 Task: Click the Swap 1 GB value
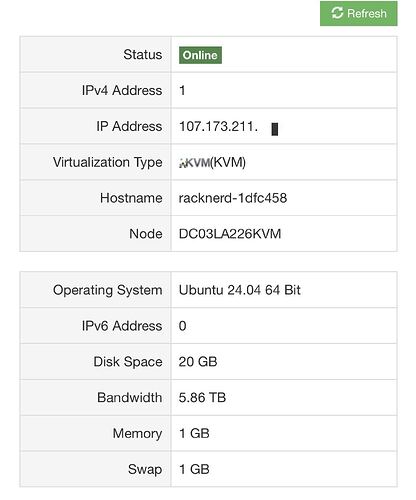point(194,469)
